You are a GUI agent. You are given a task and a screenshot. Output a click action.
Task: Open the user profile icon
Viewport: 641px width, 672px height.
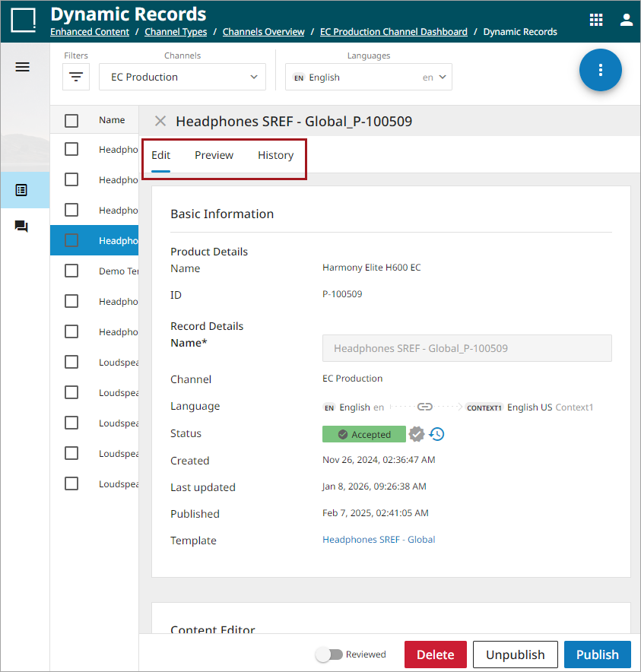(x=627, y=21)
